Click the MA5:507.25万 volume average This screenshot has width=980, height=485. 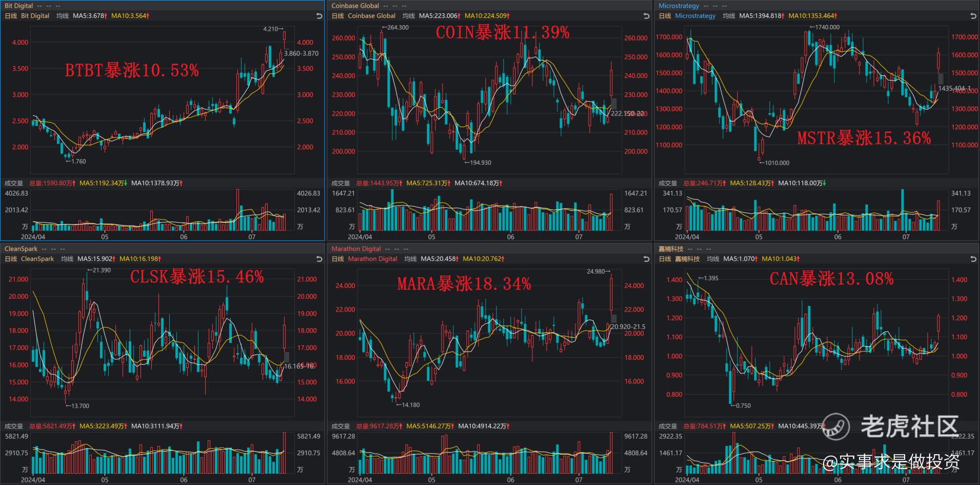coord(753,426)
